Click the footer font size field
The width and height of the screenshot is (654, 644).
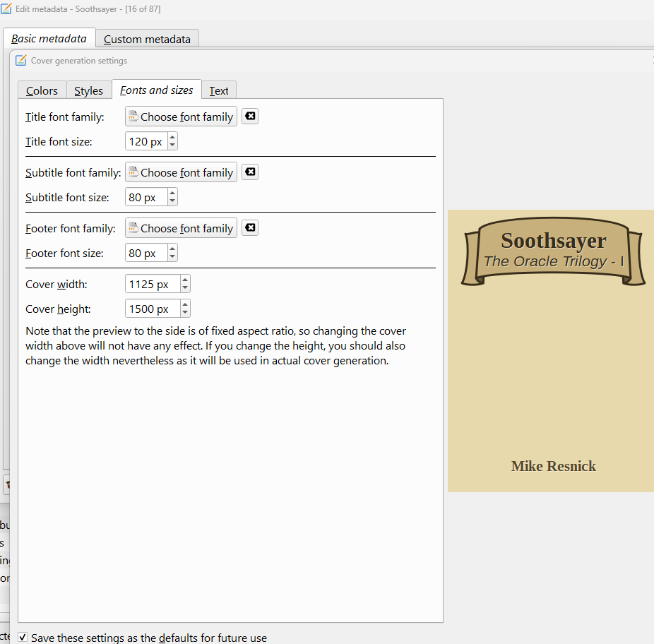coord(146,254)
